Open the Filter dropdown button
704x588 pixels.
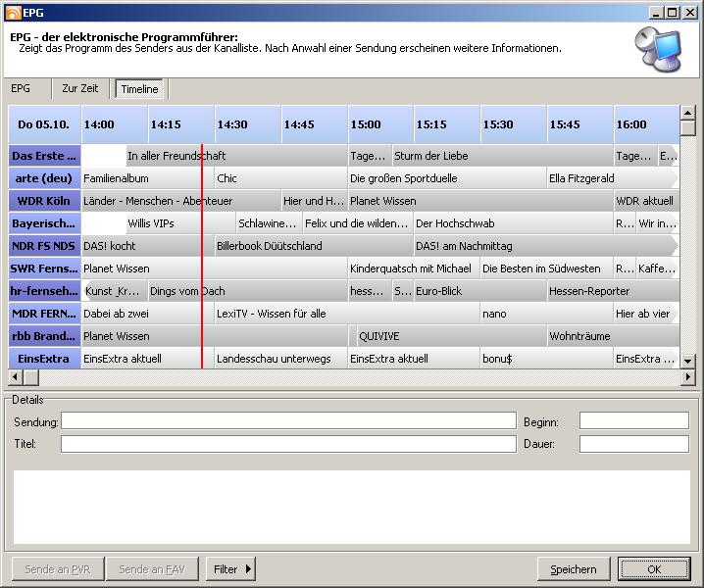click(x=230, y=569)
